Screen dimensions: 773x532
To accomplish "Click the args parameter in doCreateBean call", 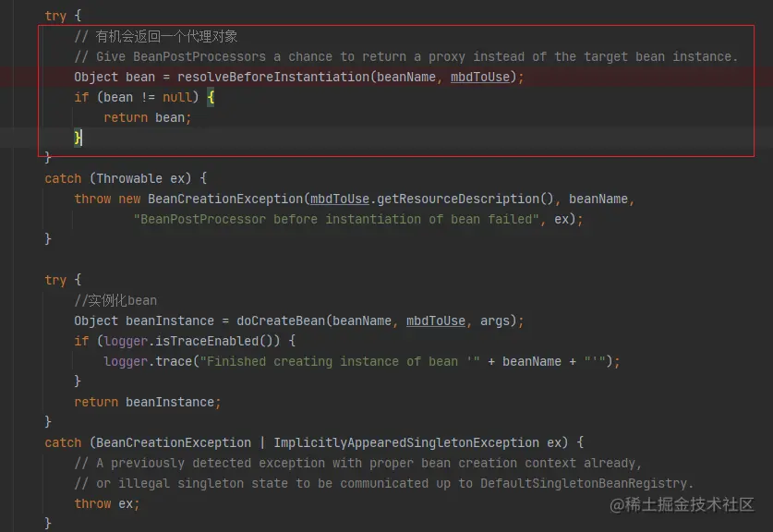I will 495,321.
